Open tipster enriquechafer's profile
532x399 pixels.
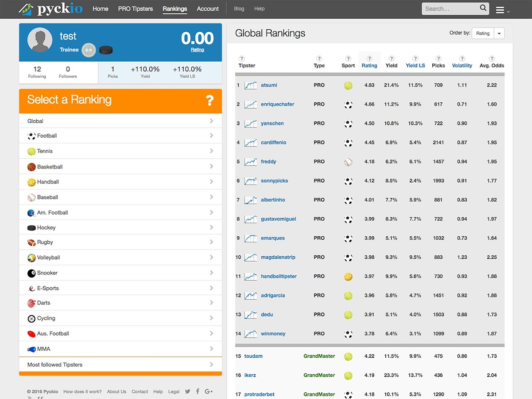[x=278, y=104]
